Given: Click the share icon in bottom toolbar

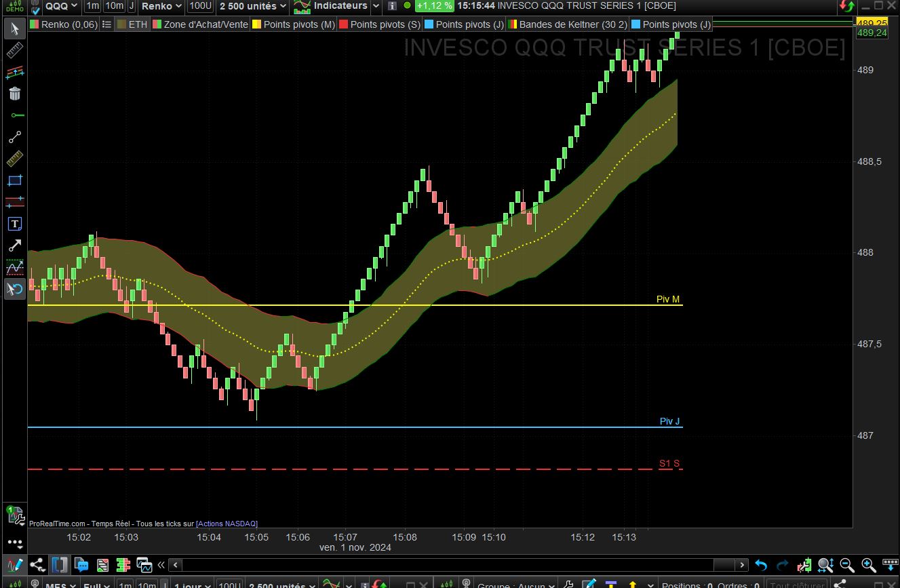Looking at the screenshot, I should click(x=37, y=564).
